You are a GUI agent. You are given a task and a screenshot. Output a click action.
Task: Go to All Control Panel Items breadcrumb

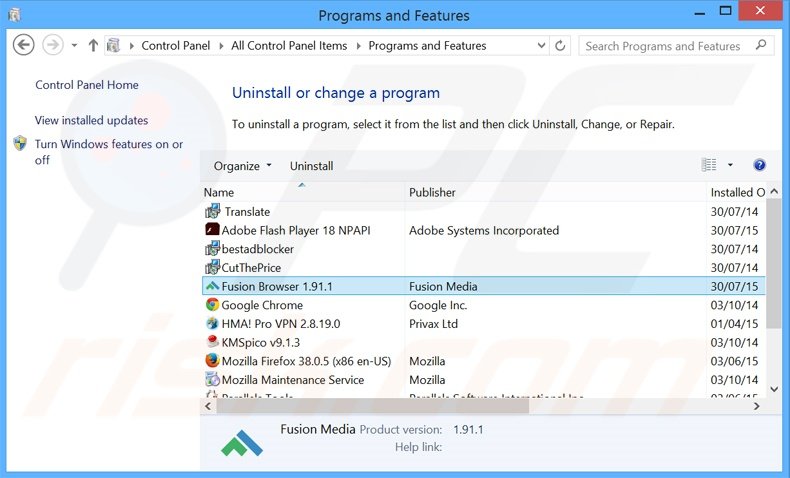coord(289,46)
